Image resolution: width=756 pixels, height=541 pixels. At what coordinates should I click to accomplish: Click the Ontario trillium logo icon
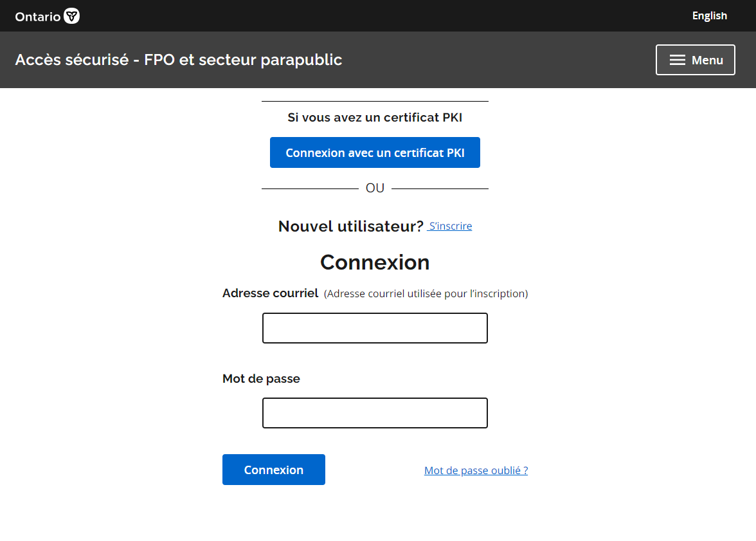[x=72, y=16]
